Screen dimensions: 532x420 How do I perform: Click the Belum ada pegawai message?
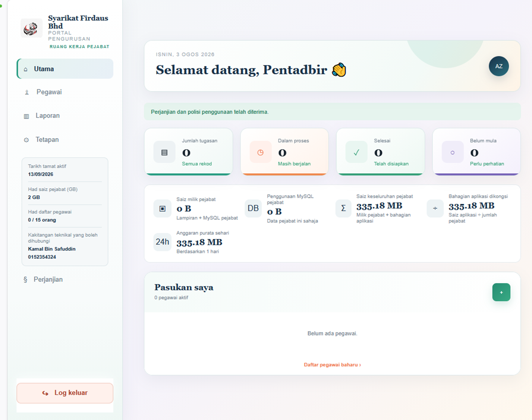click(x=332, y=333)
